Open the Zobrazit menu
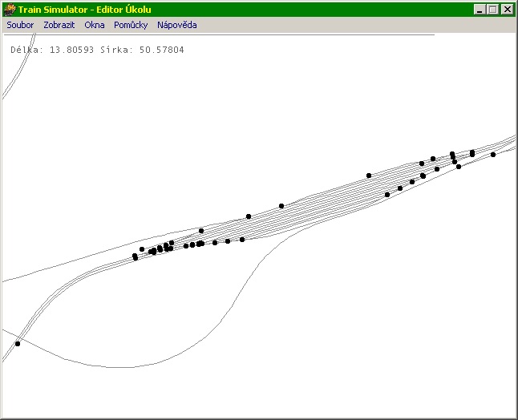518x420 pixels. [x=59, y=25]
